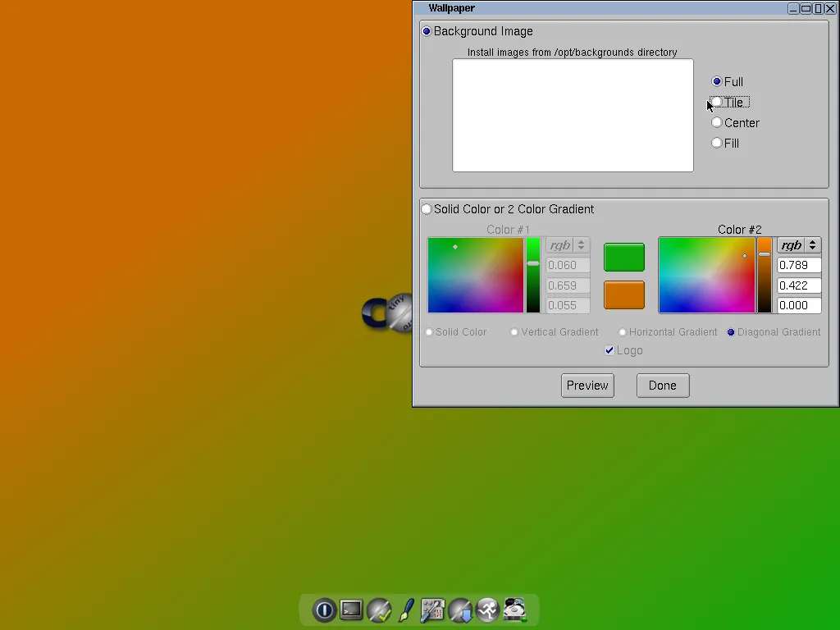Open the Color #2 rgb mode dropdown
840x630 pixels.
click(x=799, y=245)
